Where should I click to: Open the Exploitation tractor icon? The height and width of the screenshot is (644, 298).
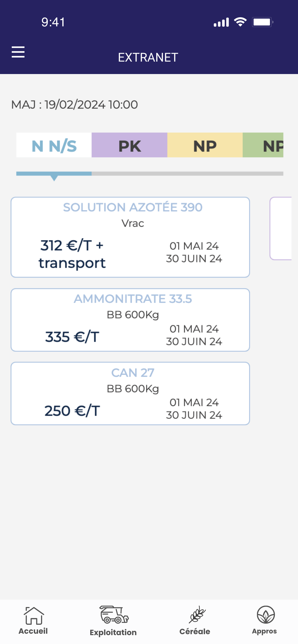click(x=114, y=615)
